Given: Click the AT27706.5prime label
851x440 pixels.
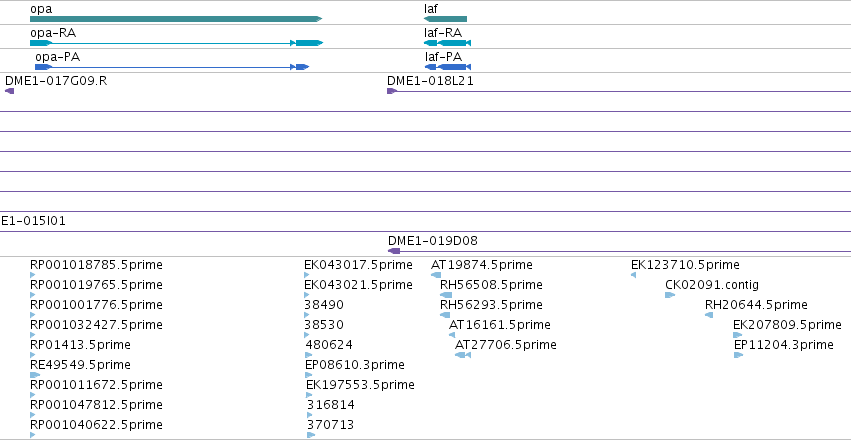Looking at the screenshot, I should pos(506,345).
